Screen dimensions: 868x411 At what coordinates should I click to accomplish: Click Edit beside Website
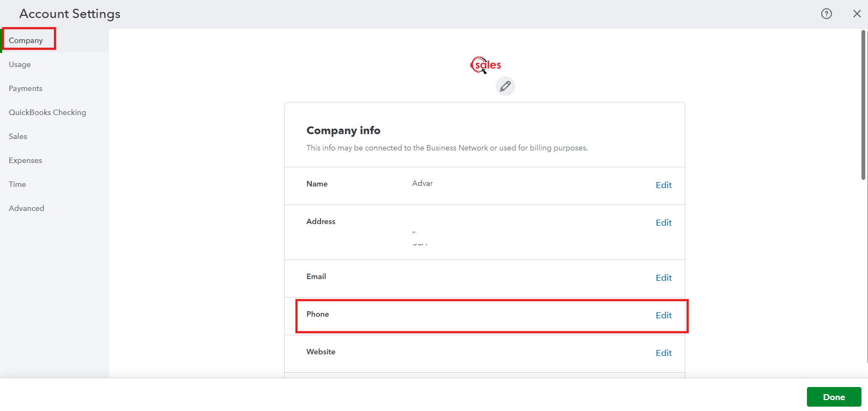(x=664, y=353)
